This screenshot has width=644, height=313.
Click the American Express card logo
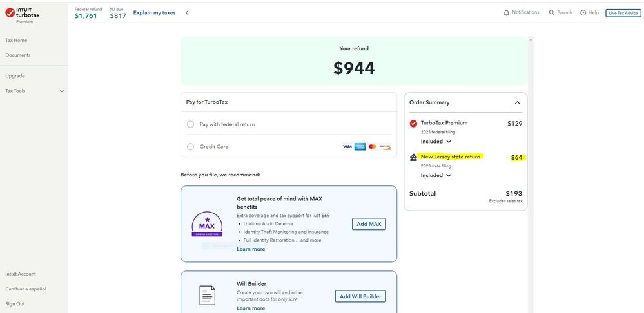click(x=360, y=146)
